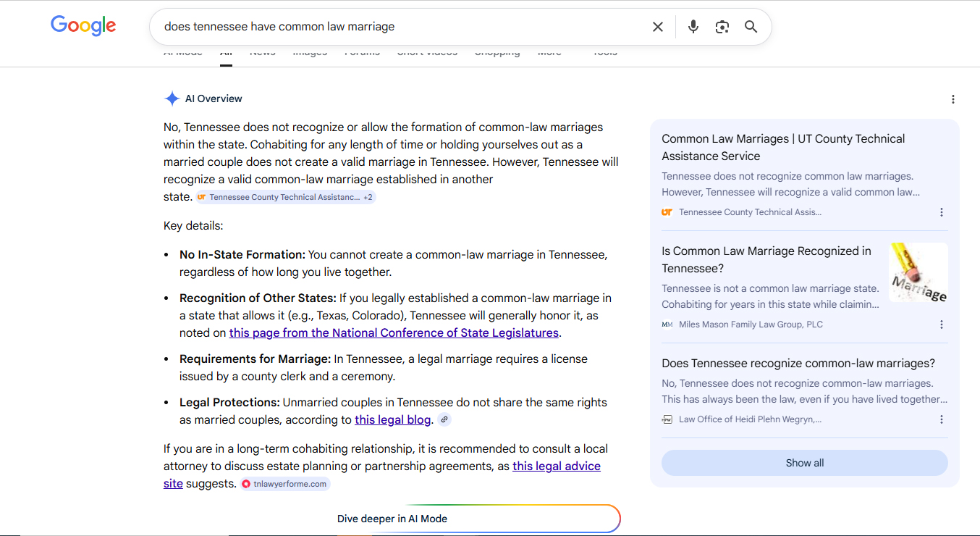Click the "Requirements for Marriage:" bullet heading

255,359
